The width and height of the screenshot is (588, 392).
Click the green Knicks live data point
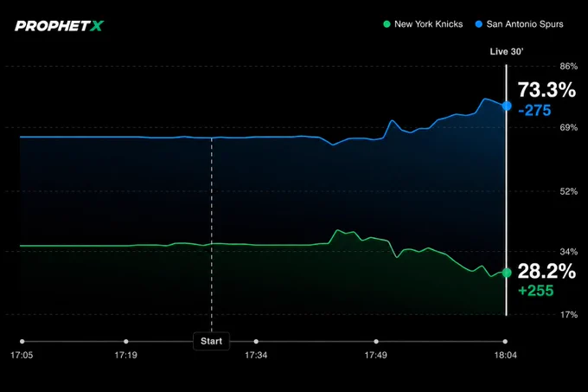[x=507, y=273]
